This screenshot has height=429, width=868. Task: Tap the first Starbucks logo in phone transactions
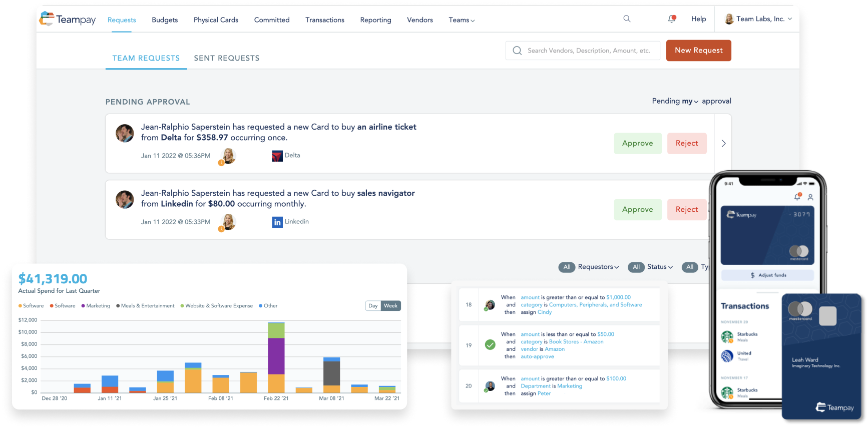pos(727,337)
